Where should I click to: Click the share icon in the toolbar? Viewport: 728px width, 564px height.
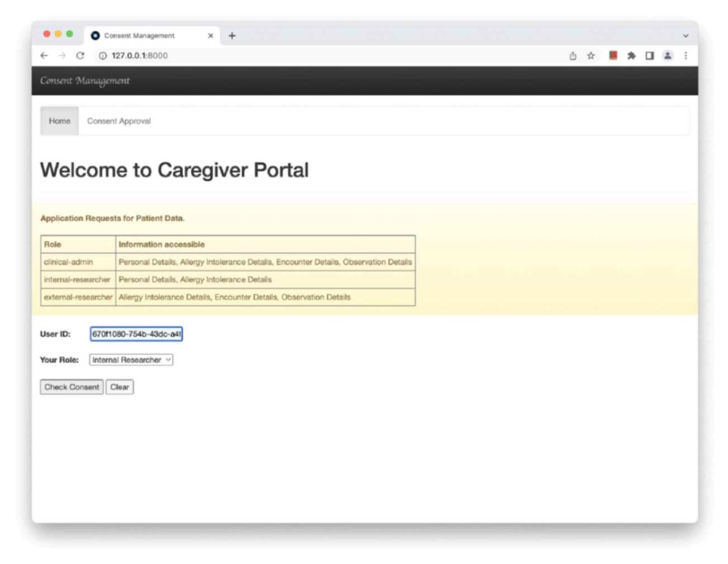572,55
